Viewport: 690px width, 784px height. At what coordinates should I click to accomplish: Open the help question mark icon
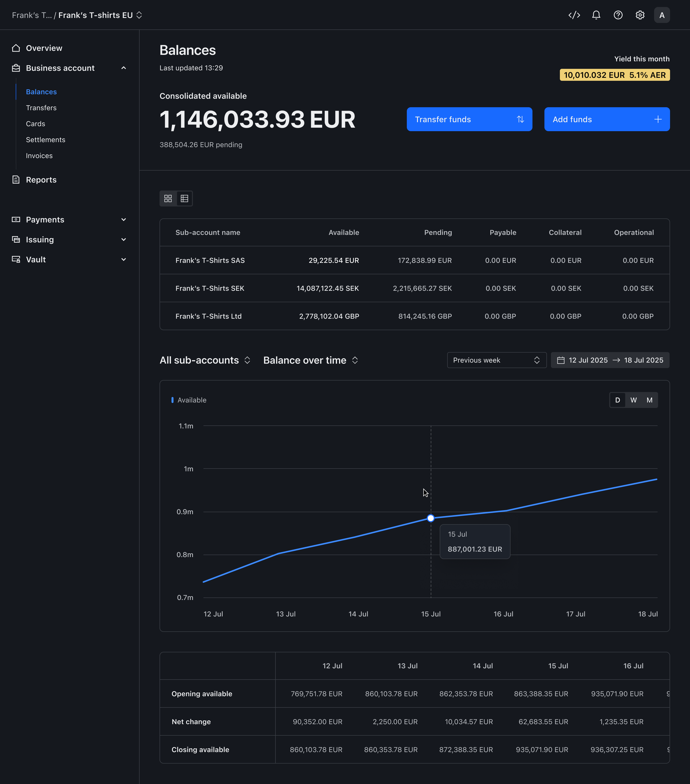[x=618, y=15]
